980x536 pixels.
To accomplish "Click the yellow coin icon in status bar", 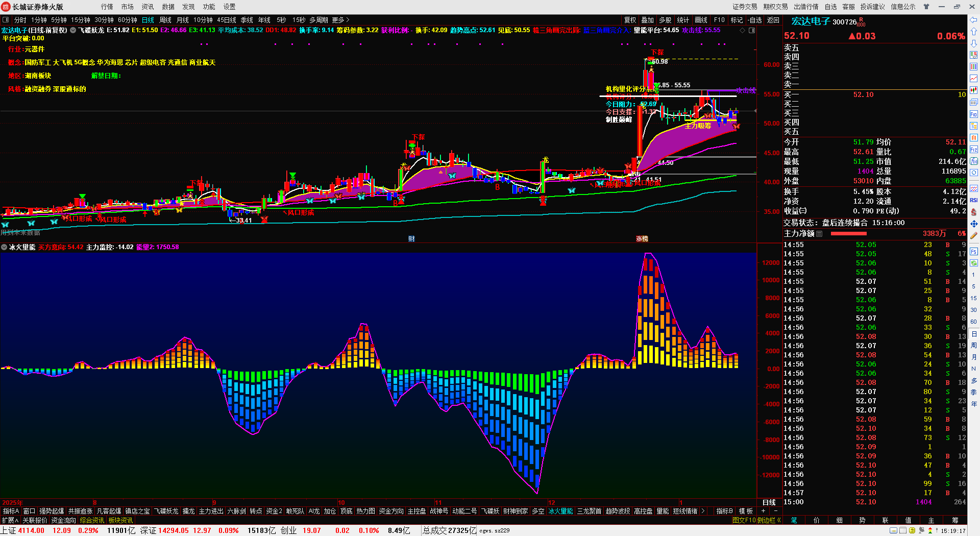I will tap(912, 531).
